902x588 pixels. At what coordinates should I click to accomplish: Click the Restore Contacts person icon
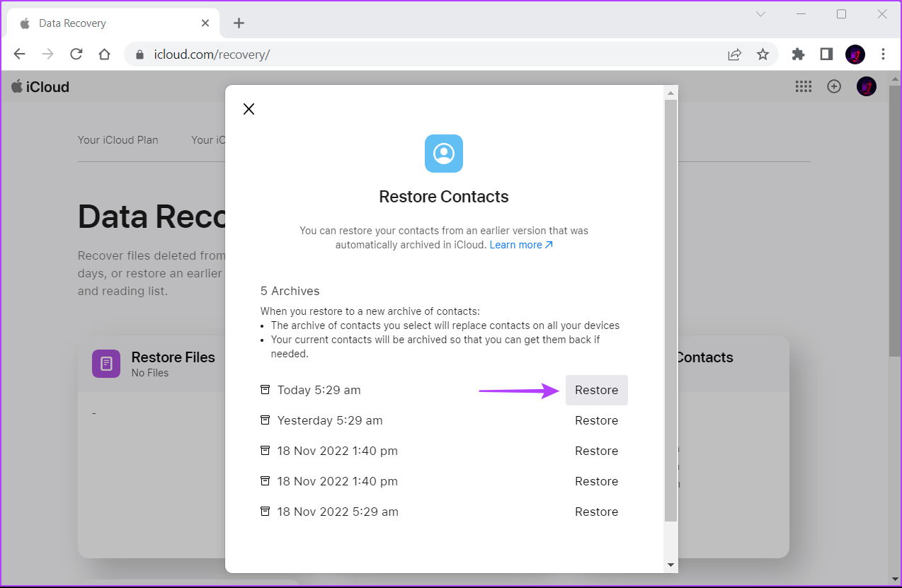(444, 154)
